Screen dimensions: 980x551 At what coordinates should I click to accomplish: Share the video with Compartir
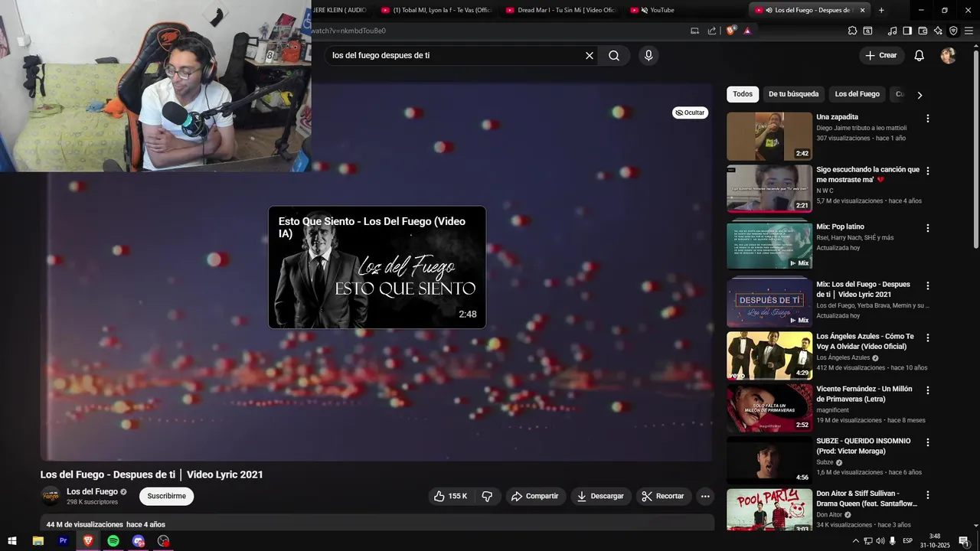tap(534, 496)
